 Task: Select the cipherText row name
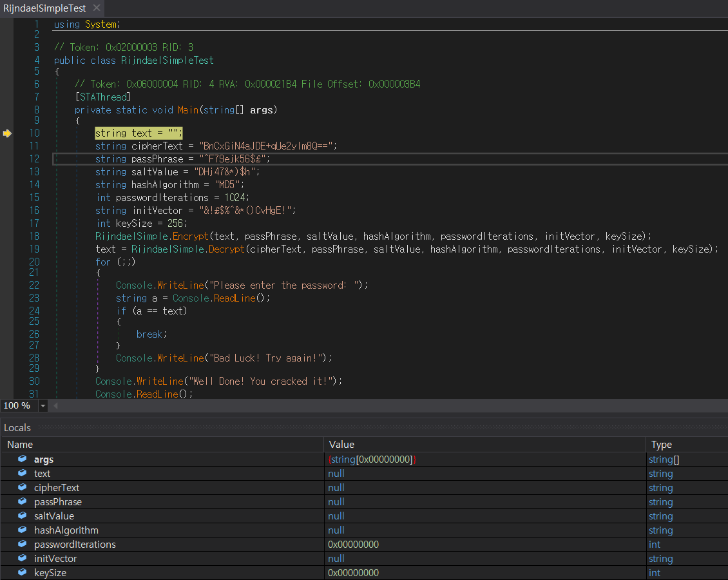(57, 488)
